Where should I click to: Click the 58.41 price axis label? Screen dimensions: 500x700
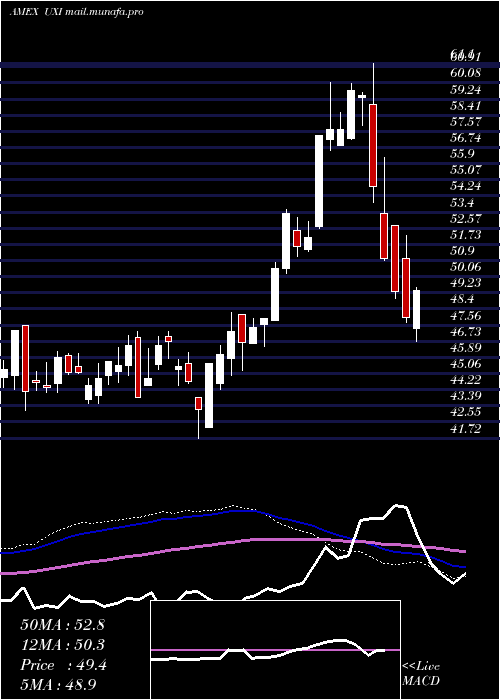click(x=466, y=106)
